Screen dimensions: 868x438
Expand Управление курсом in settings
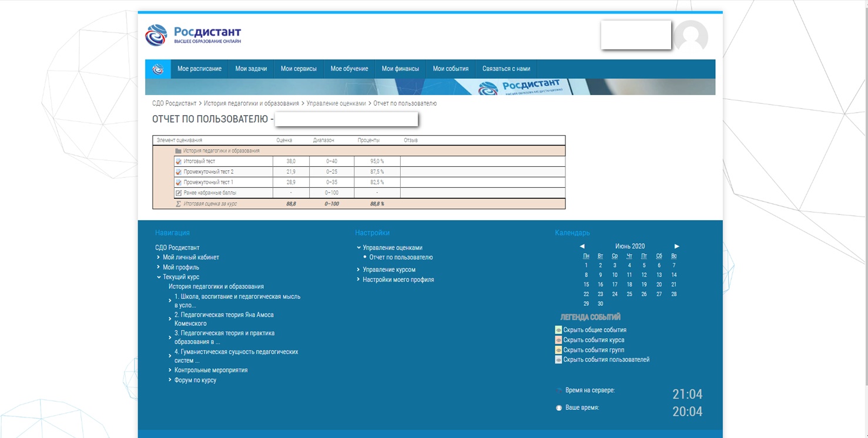point(358,269)
